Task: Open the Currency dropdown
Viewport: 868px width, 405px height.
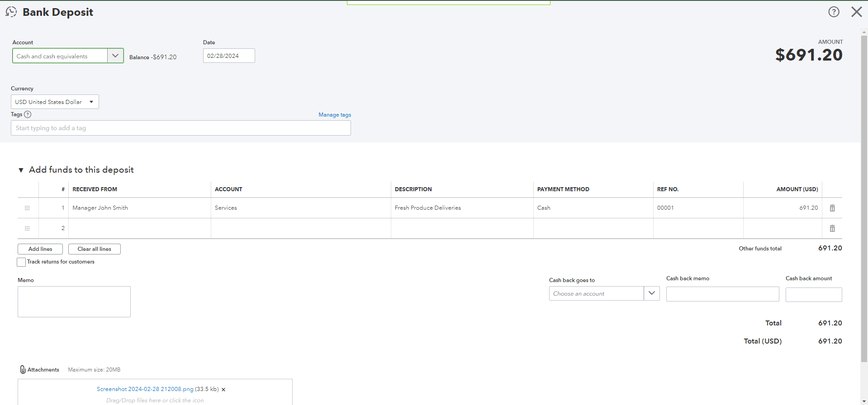Action: click(x=55, y=102)
